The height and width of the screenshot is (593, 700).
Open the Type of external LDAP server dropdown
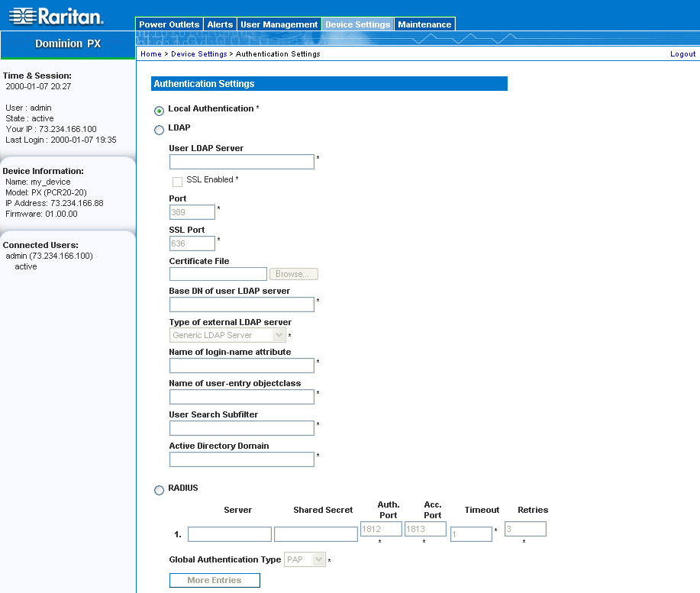pos(227,335)
